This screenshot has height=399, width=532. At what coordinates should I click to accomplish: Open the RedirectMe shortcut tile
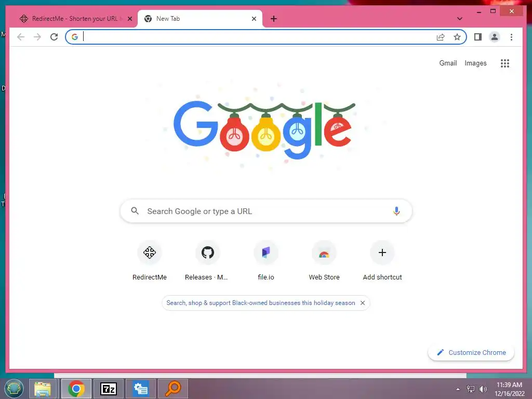[x=149, y=260]
